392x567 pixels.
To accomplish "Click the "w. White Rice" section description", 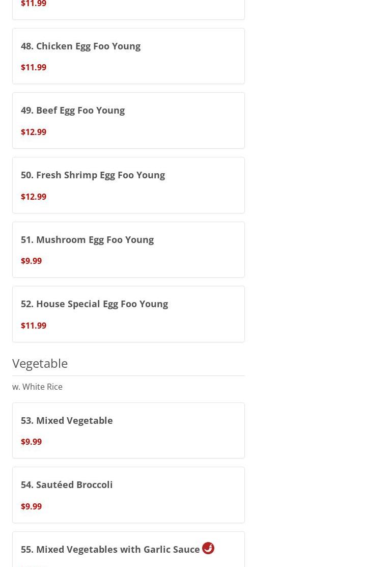I will [x=37, y=387].
